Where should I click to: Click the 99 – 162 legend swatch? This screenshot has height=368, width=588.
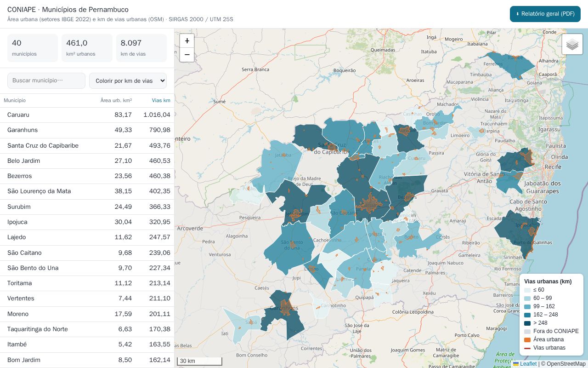pos(527,306)
